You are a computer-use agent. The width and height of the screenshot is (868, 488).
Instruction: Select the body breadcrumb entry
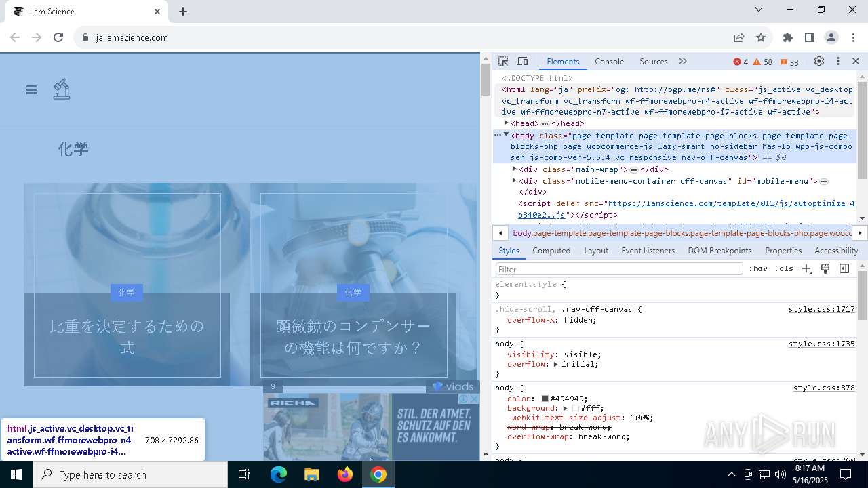(682, 233)
